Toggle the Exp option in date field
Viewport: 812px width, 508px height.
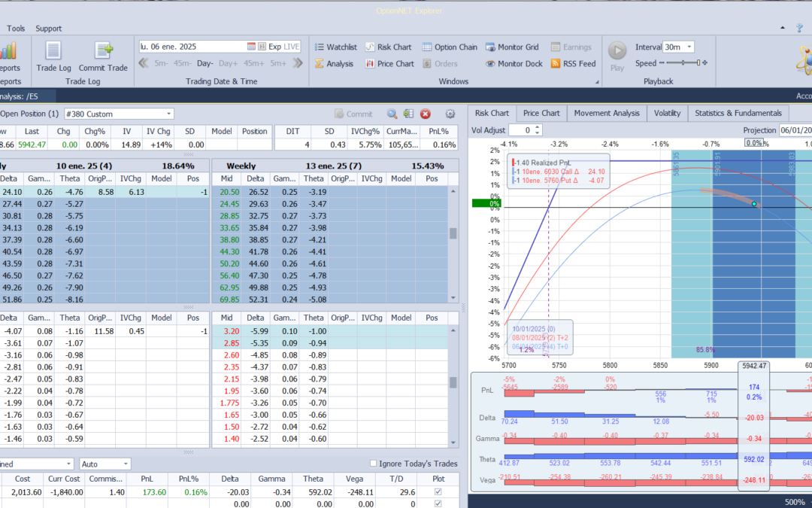click(274, 47)
